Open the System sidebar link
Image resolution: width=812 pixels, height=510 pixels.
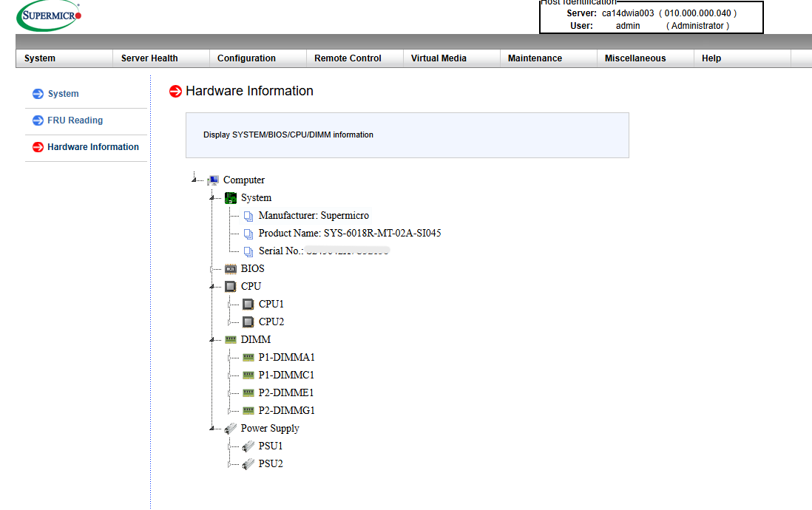pos(63,94)
